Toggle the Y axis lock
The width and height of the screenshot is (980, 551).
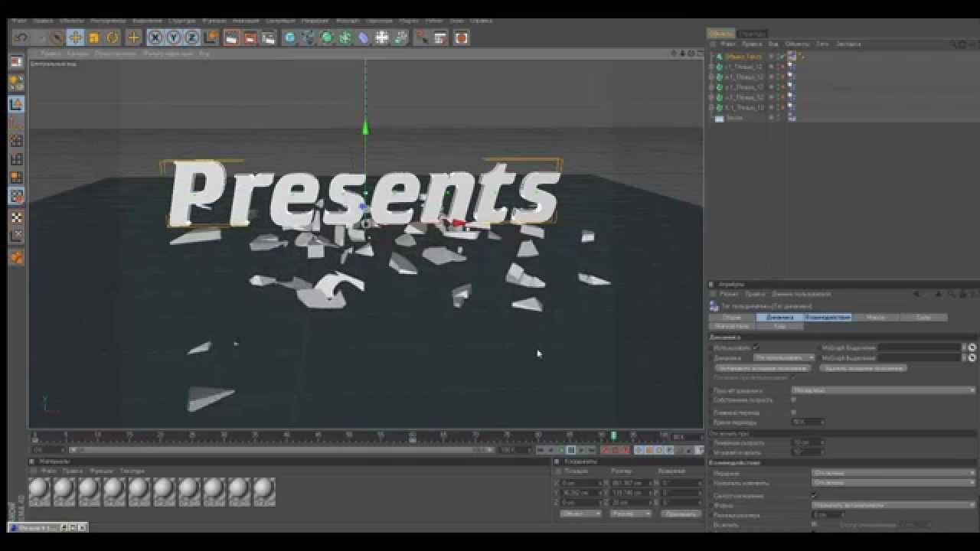(x=174, y=37)
